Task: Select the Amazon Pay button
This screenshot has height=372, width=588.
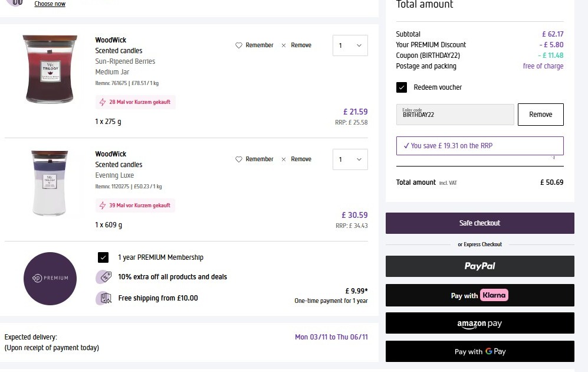Action: (479, 324)
